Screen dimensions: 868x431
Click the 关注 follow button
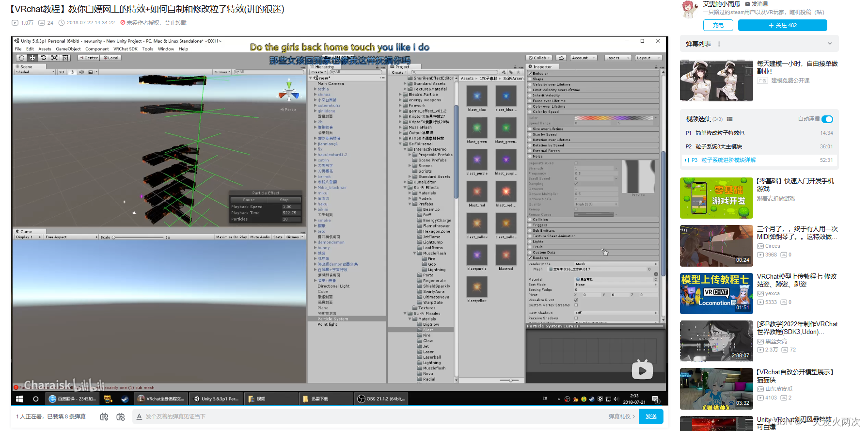pos(782,25)
